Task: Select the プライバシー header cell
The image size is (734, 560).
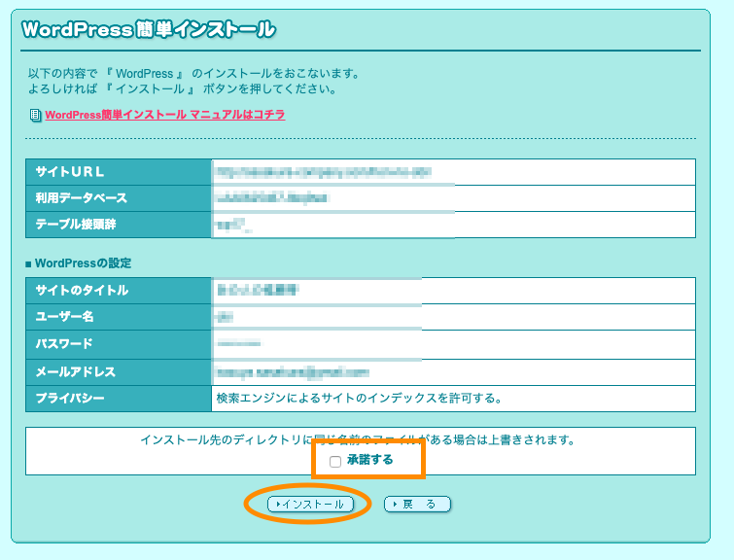Action: click(x=119, y=399)
